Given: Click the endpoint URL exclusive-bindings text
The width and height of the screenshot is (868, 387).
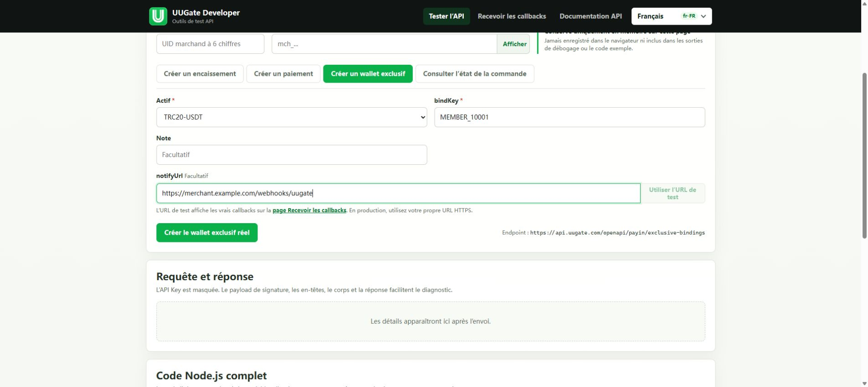Looking at the screenshot, I should (617, 233).
